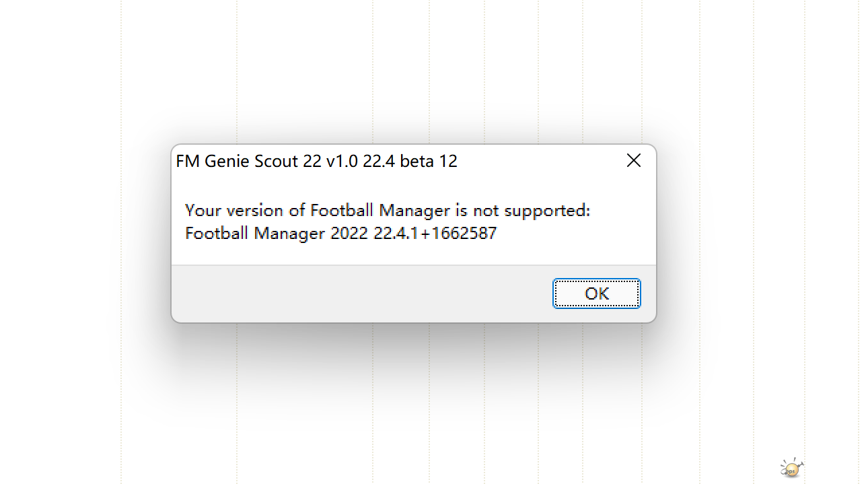
Task: Close the FM Genie Scout dialog
Action: [634, 160]
